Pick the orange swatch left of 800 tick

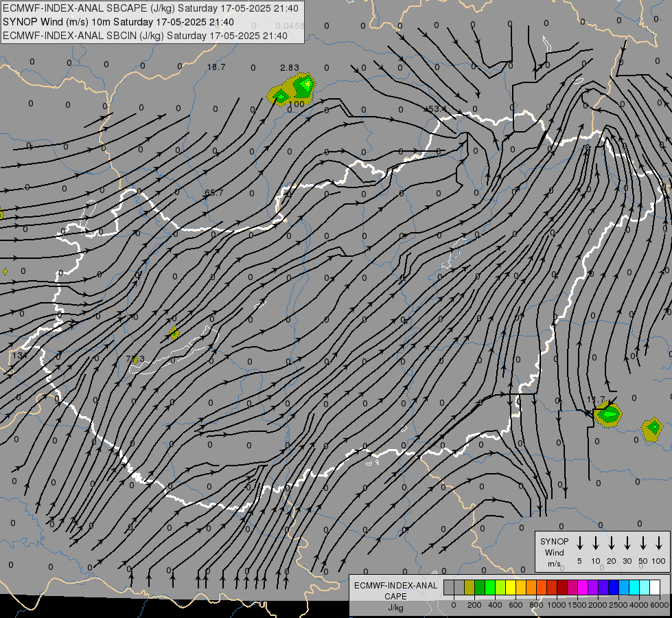(x=531, y=587)
